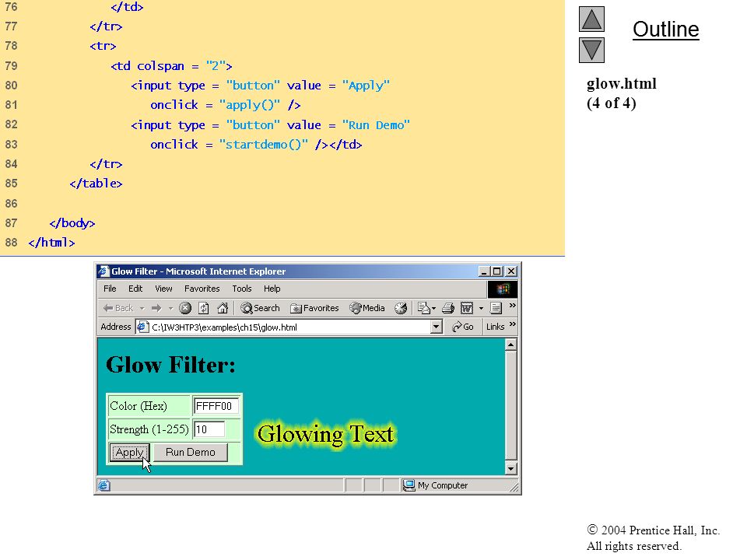Click the Mail icon in toolbar
The height and width of the screenshot is (560, 747).
pyautogui.click(x=423, y=308)
